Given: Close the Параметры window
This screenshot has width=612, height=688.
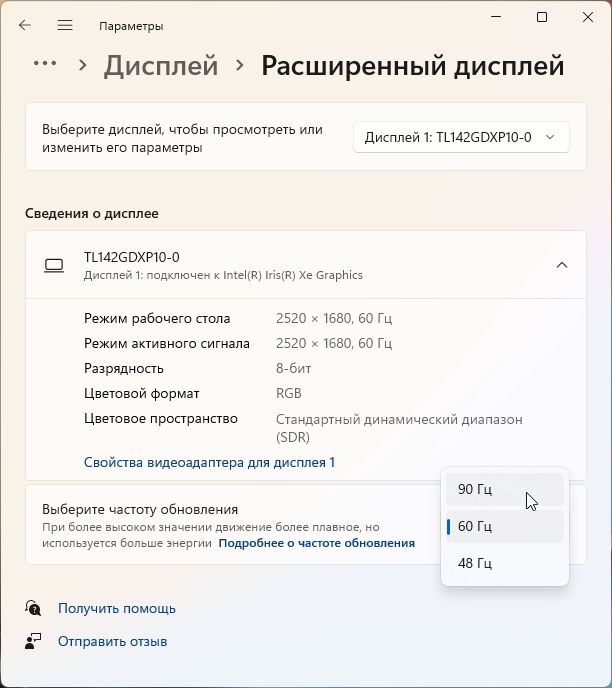Looking at the screenshot, I should point(586,18).
